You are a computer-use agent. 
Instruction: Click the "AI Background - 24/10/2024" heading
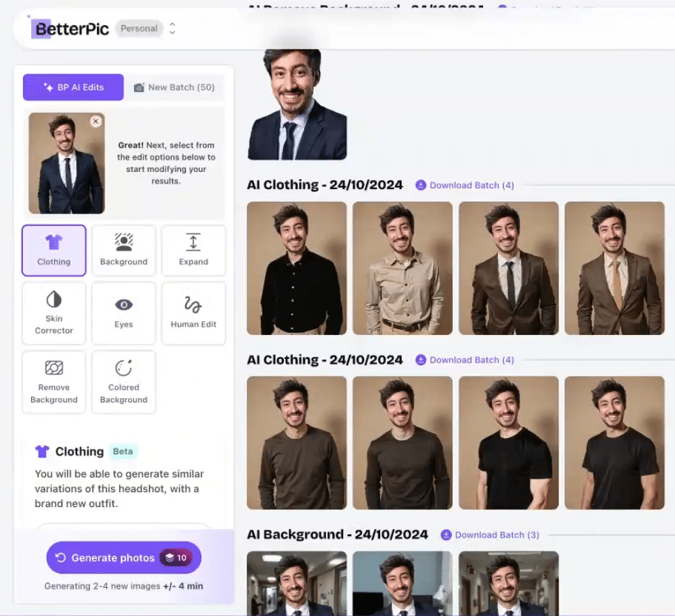[338, 534]
